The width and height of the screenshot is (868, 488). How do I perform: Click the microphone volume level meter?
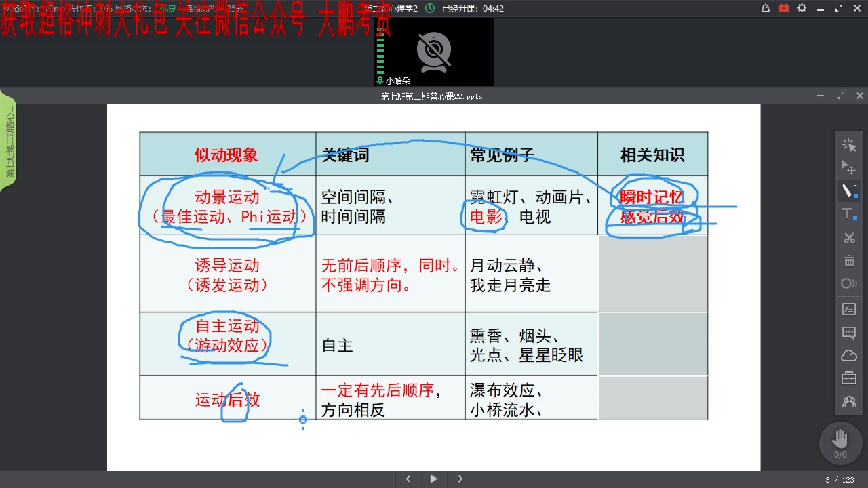click(380, 53)
